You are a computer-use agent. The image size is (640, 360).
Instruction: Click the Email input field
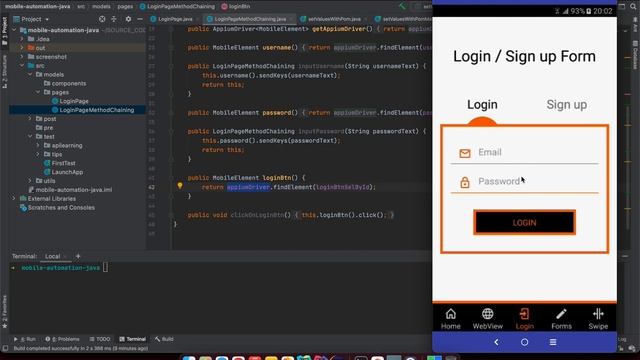pyautogui.click(x=524, y=153)
